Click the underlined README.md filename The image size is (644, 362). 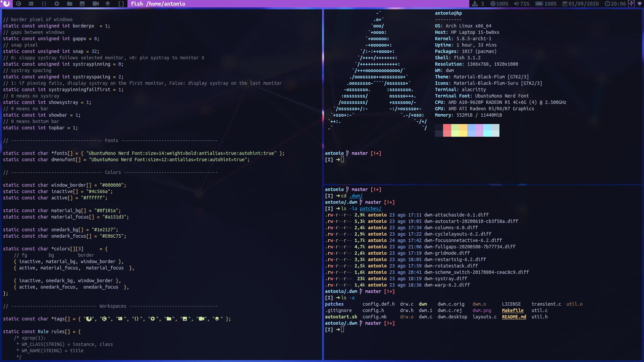click(514, 317)
